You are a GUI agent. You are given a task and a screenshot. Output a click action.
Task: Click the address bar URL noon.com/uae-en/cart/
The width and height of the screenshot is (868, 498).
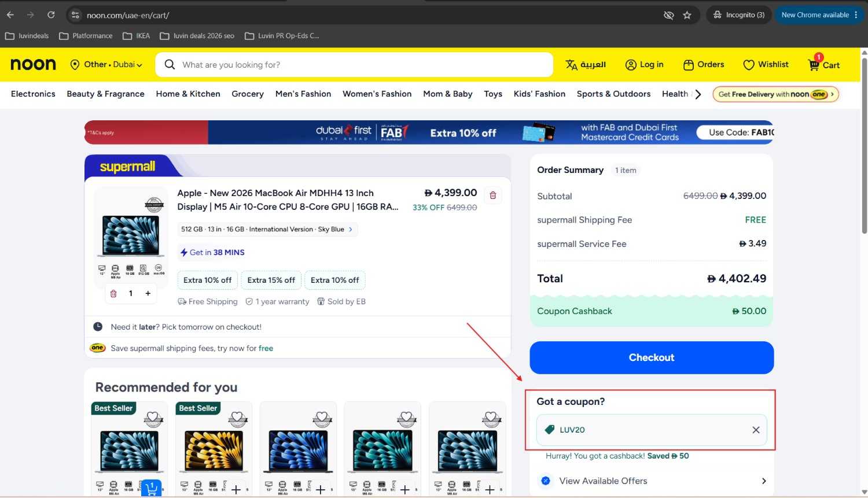(x=128, y=15)
